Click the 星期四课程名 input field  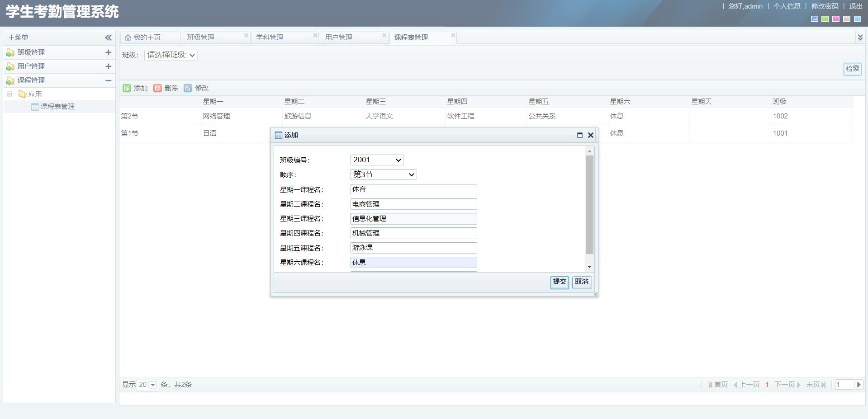pyautogui.click(x=413, y=233)
